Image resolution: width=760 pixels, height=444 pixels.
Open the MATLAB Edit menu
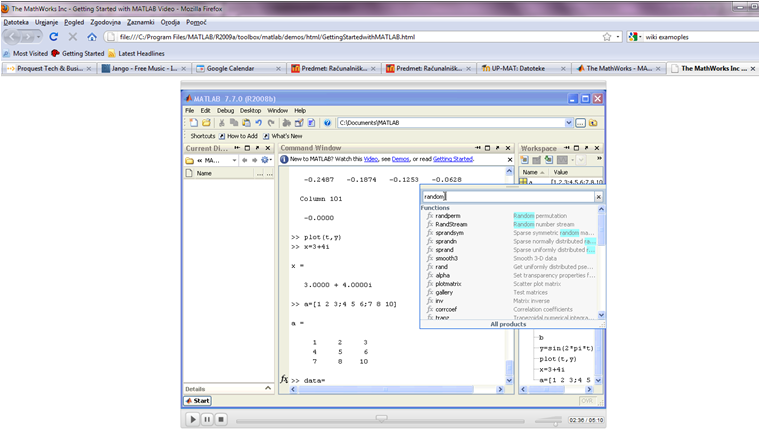click(x=206, y=111)
